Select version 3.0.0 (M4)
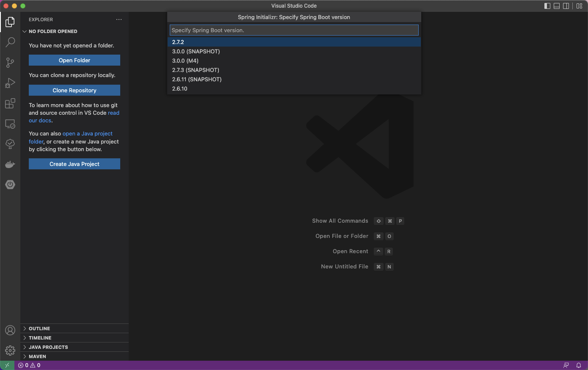 pos(294,61)
